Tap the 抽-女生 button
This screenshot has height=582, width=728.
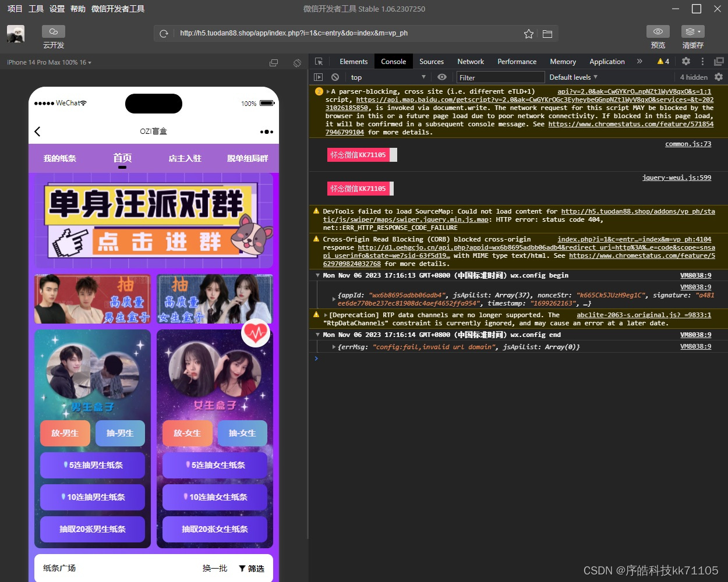coord(242,433)
